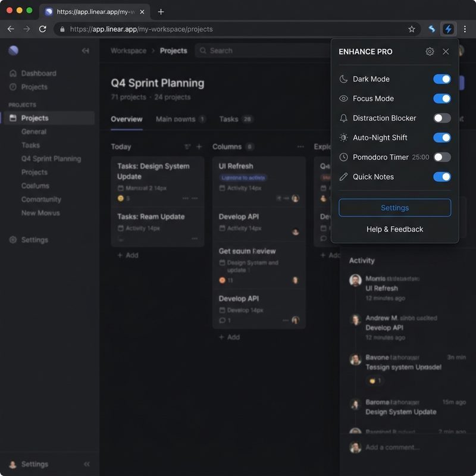Click the blue arrow extension icon

(x=432, y=29)
